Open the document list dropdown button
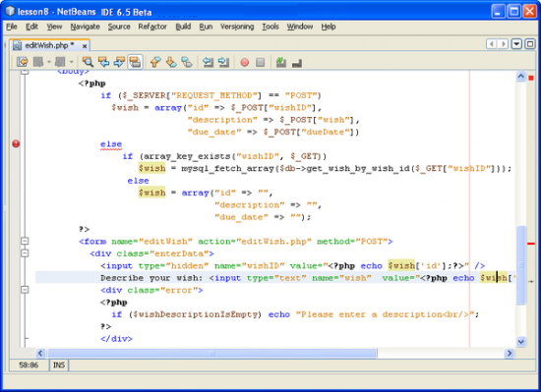 [x=516, y=44]
